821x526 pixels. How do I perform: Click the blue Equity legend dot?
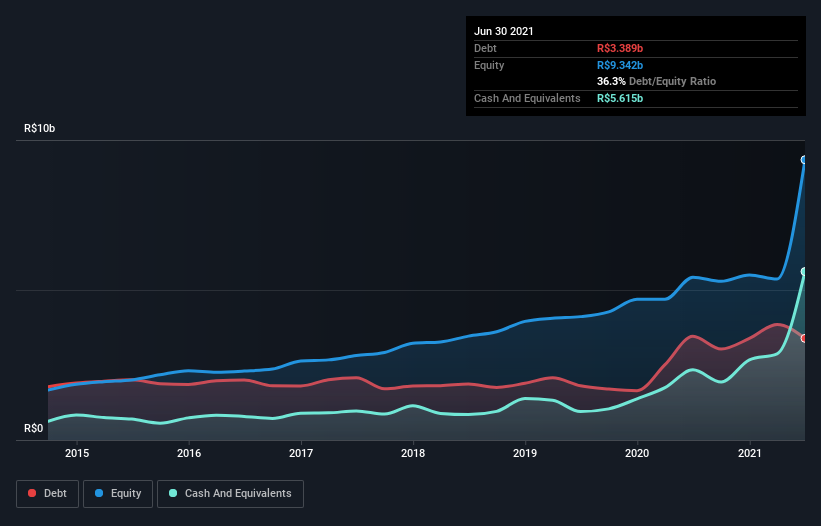(x=99, y=493)
